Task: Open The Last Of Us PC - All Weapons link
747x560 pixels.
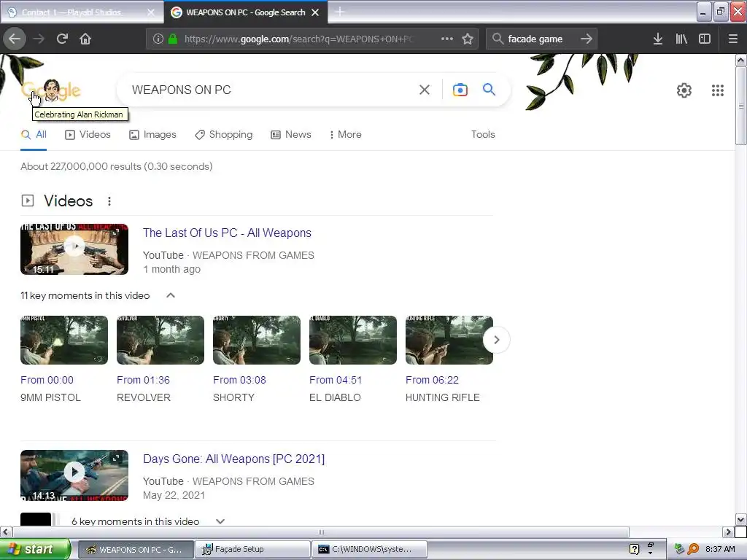Action: (228, 233)
